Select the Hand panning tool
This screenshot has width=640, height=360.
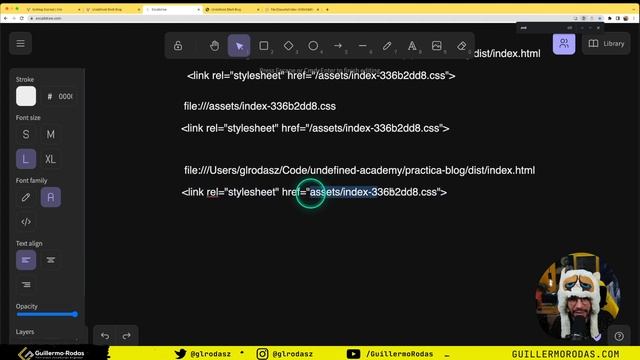point(214,46)
